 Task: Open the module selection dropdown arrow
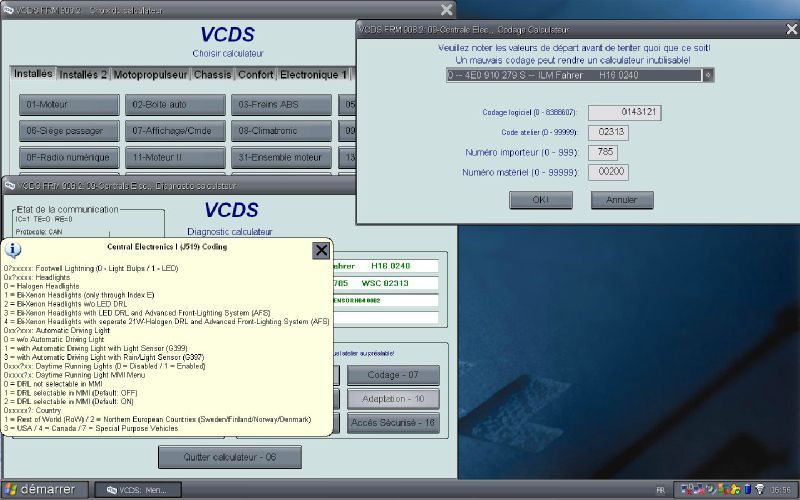pyautogui.click(x=709, y=74)
